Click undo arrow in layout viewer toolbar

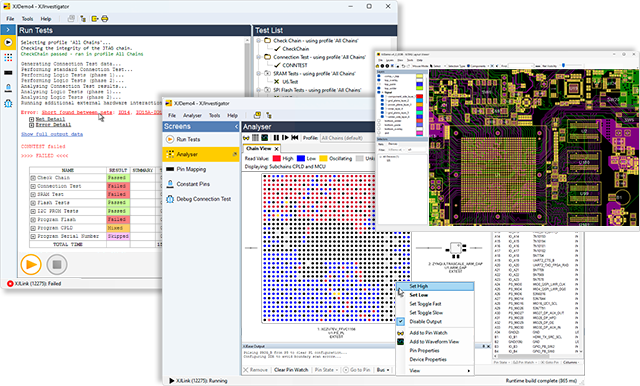click(403, 66)
